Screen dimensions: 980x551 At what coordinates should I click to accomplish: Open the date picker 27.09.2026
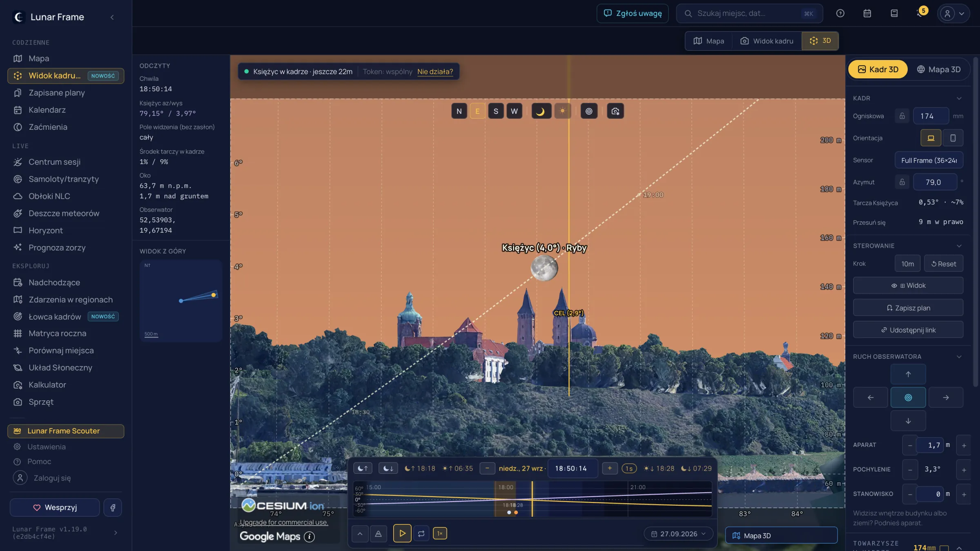pos(678,534)
